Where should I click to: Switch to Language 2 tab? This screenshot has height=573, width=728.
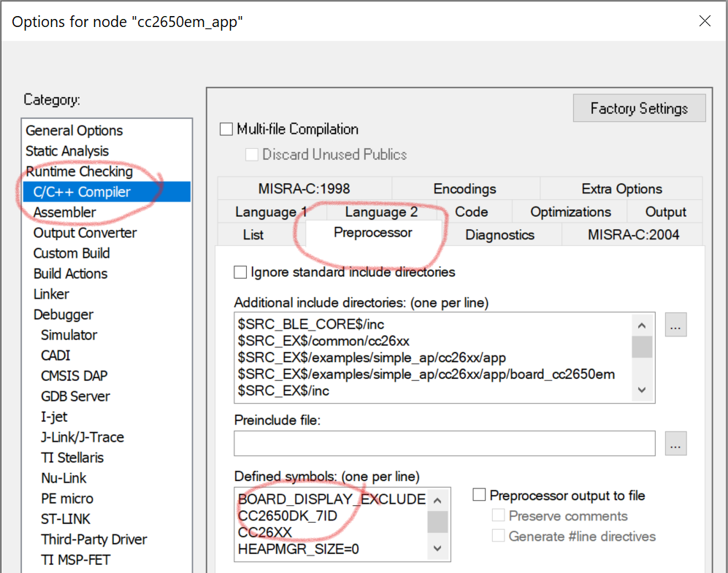[381, 212]
